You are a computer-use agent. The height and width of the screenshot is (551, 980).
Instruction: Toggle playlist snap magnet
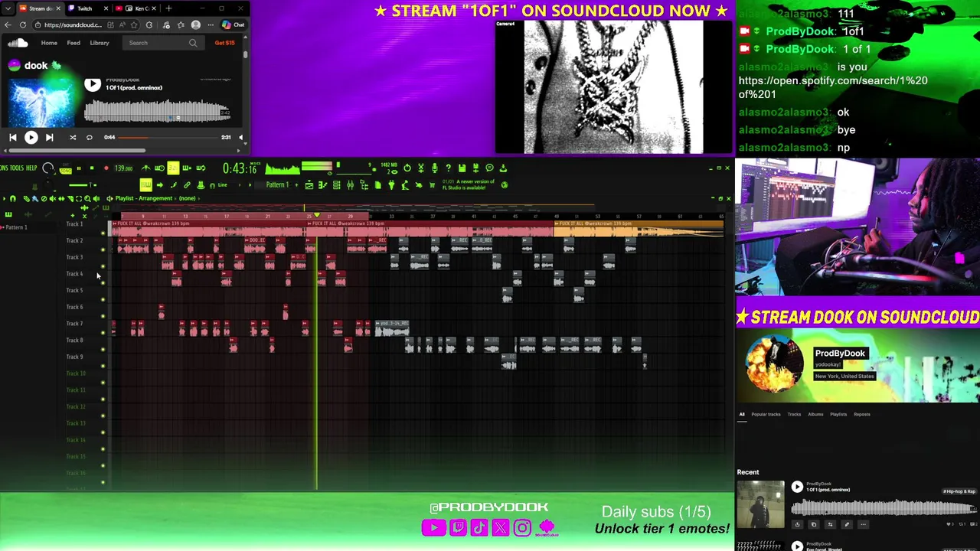coord(13,198)
